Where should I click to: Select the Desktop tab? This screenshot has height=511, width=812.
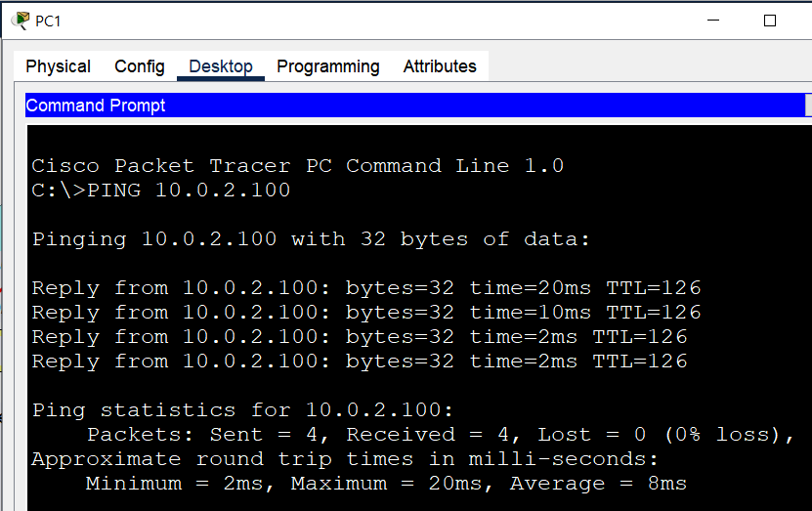click(x=221, y=66)
